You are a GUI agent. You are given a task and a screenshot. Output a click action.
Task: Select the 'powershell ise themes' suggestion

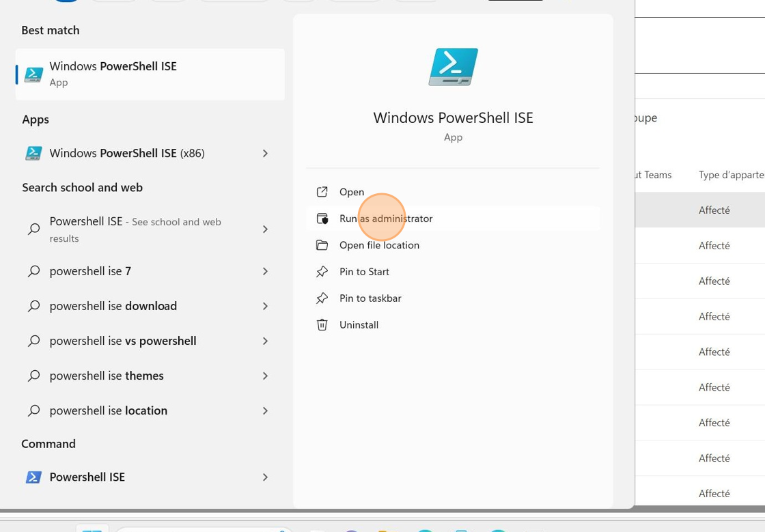pyautogui.click(x=150, y=376)
